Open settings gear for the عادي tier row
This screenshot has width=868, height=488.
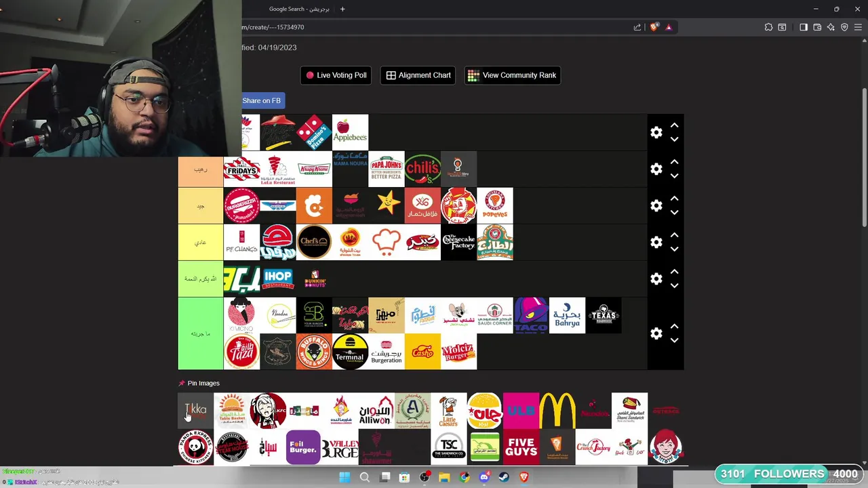pos(656,242)
